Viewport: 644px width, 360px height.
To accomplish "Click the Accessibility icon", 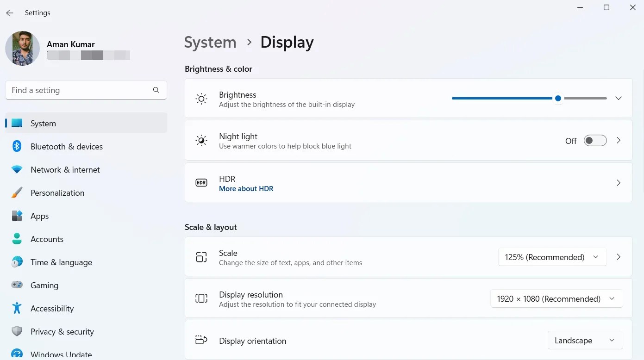I will 17,308.
